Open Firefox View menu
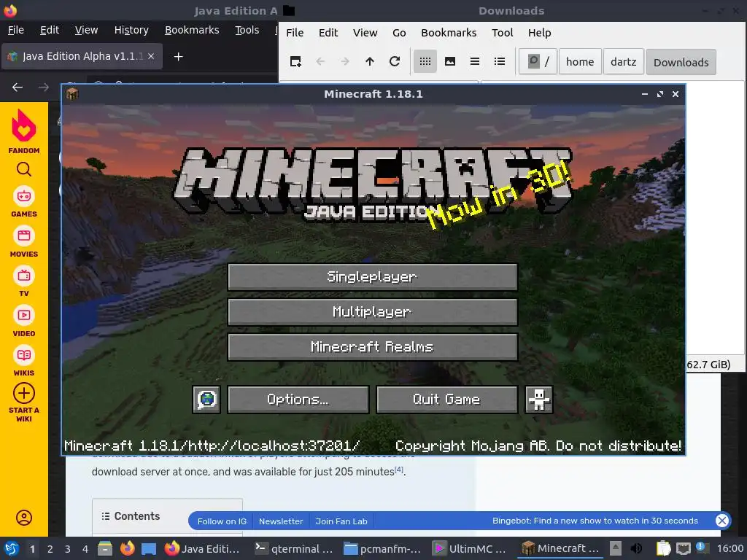 click(x=86, y=30)
